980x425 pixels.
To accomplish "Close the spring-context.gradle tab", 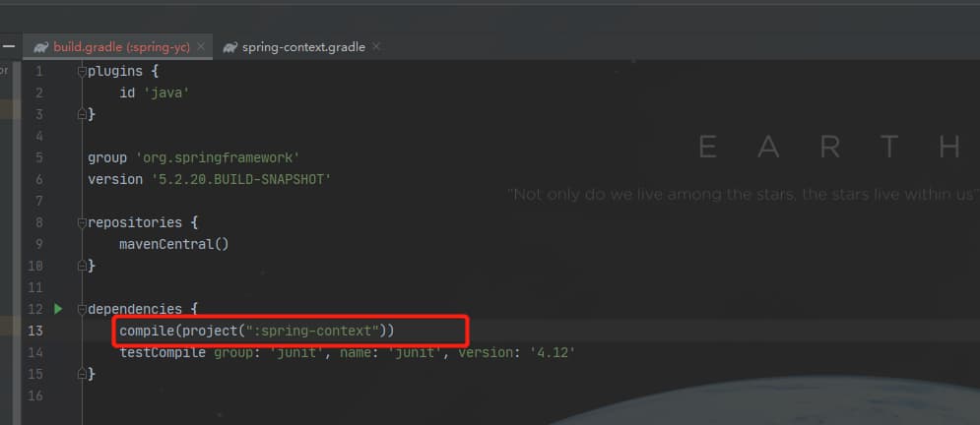I will (376, 47).
